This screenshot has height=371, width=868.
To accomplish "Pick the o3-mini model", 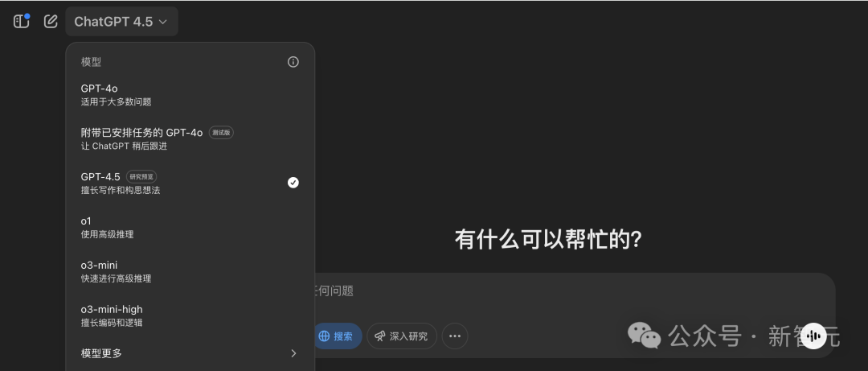I will pyautogui.click(x=190, y=272).
